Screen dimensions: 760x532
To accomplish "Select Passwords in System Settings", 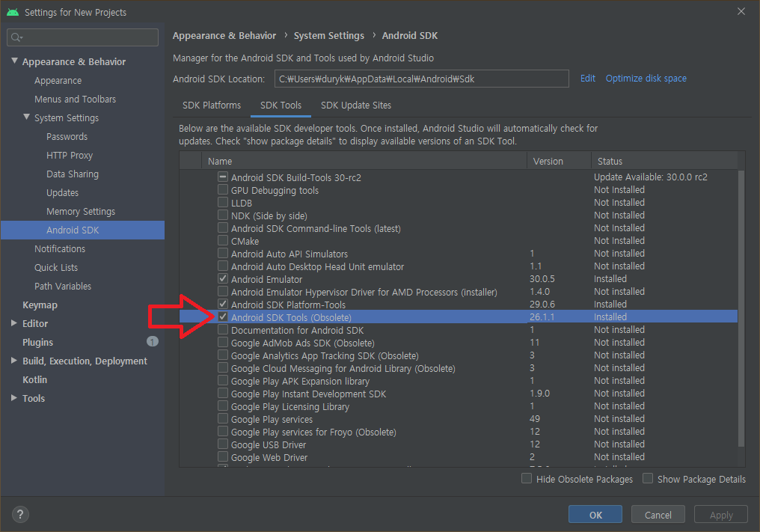I will (x=67, y=136).
